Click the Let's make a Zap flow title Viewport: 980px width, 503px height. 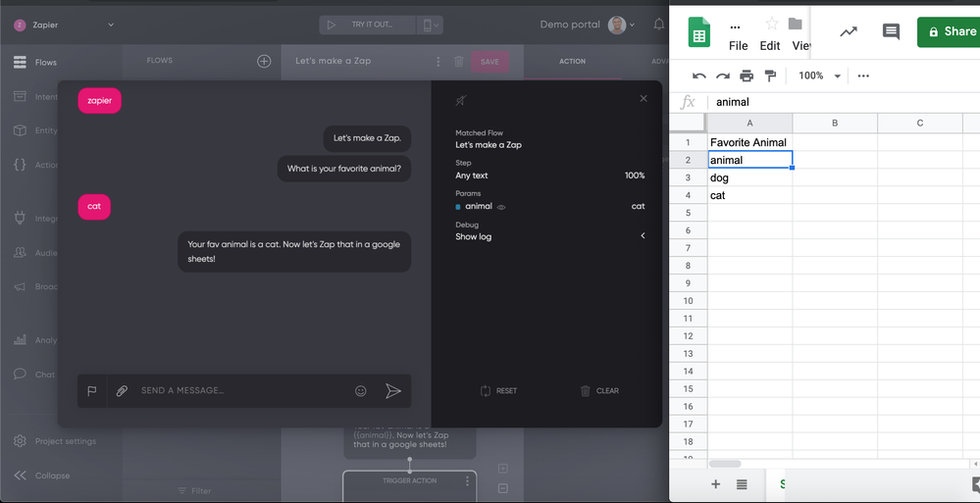(x=334, y=61)
